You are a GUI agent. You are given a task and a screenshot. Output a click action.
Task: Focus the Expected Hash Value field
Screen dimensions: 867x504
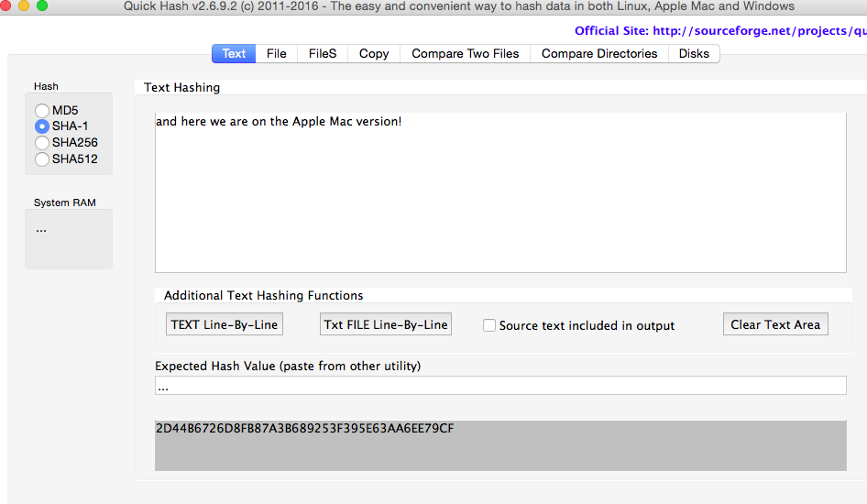coord(500,387)
